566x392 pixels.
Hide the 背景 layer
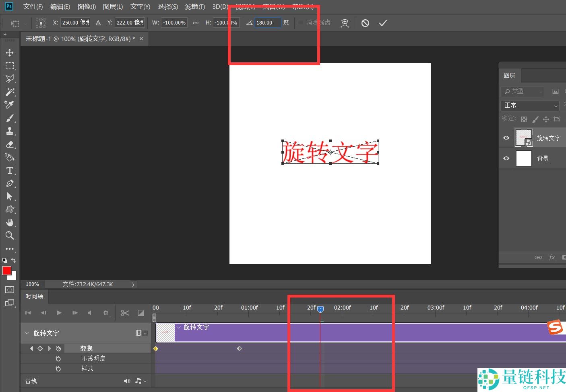pyautogui.click(x=506, y=158)
